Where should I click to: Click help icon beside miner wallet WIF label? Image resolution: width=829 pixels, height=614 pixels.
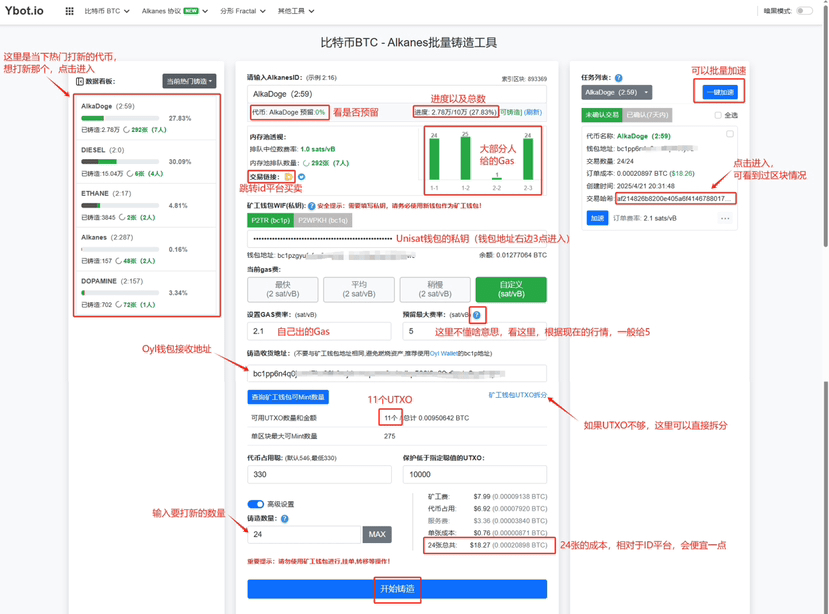click(312, 206)
